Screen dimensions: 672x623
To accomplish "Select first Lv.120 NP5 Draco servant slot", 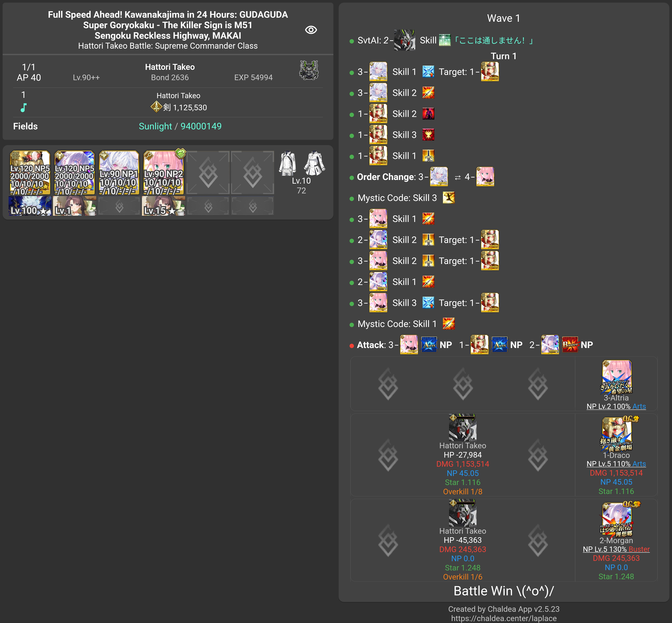I will [30, 173].
